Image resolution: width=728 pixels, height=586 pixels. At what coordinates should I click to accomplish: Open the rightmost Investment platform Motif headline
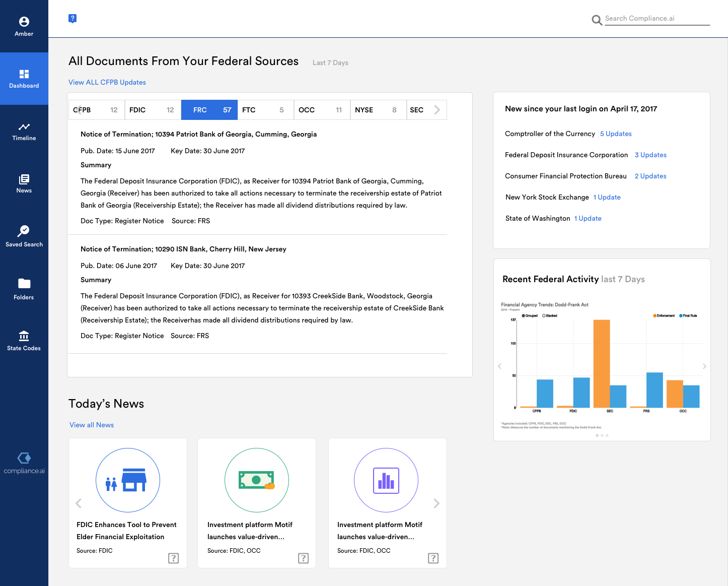[x=380, y=531]
